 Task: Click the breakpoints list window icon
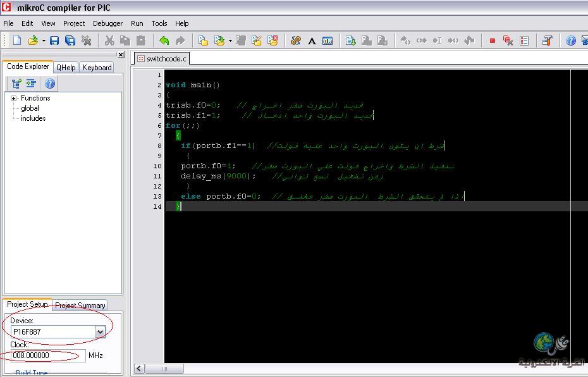[x=524, y=40]
